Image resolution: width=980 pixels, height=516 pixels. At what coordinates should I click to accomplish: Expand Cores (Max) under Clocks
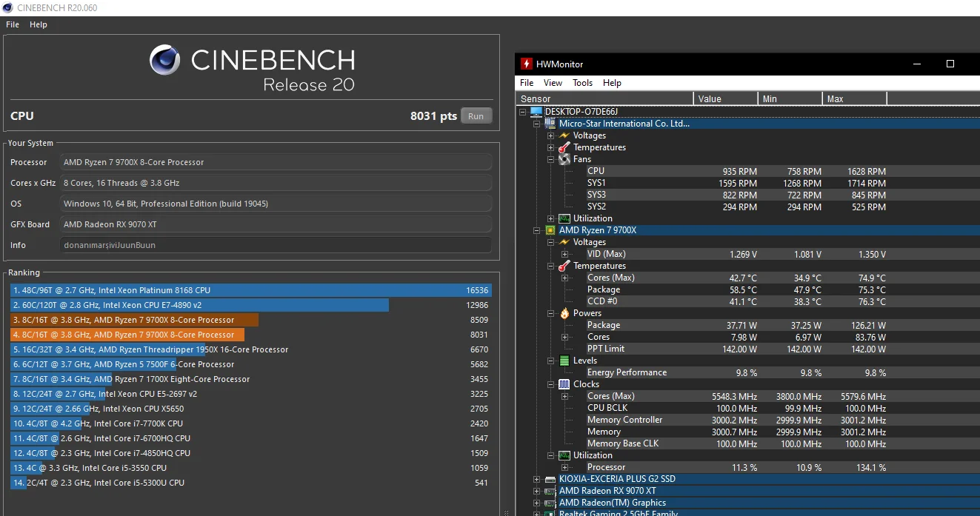click(564, 396)
